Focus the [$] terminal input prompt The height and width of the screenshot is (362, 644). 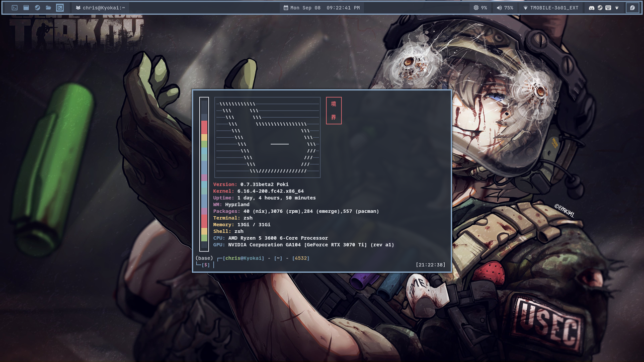pos(206,265)
